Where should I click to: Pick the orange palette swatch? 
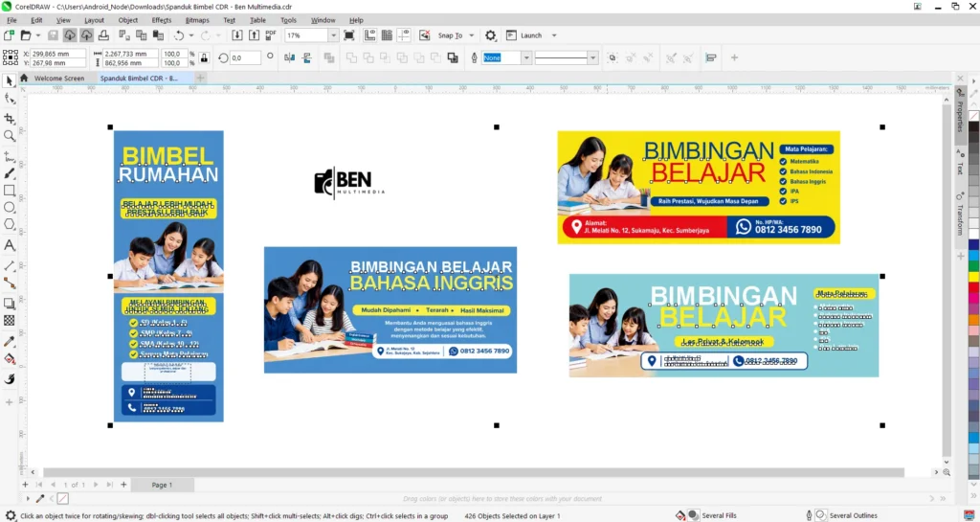coord(973,320)
